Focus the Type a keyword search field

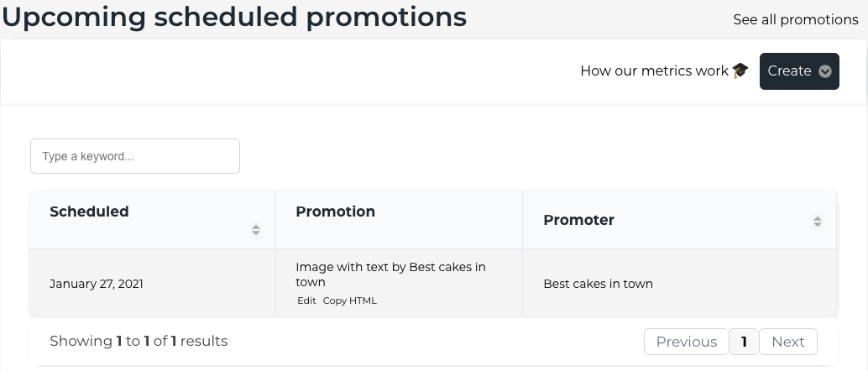(x=135, y=156)
